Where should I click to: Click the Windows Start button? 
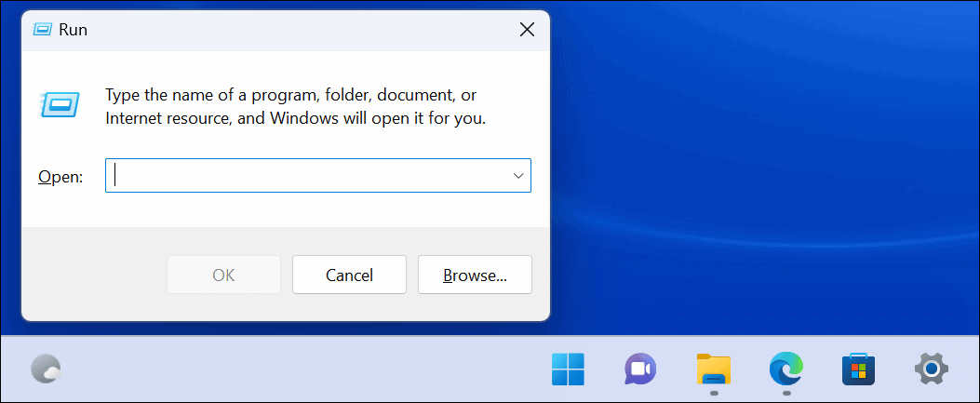click(x=569, y=369)
